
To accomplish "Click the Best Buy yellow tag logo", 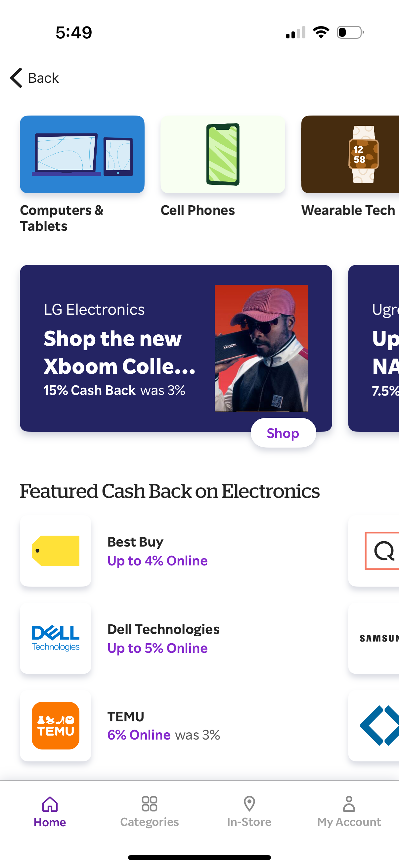I will click(x=55, y=551).
